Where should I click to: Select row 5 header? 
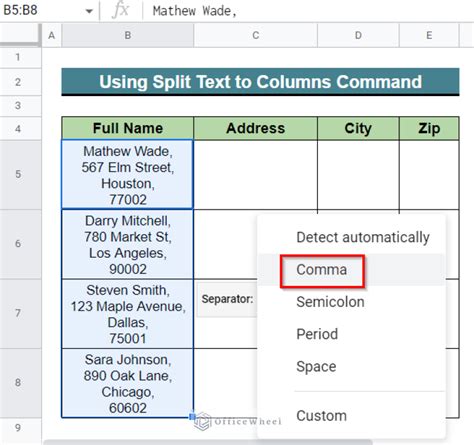pos(18,174)
